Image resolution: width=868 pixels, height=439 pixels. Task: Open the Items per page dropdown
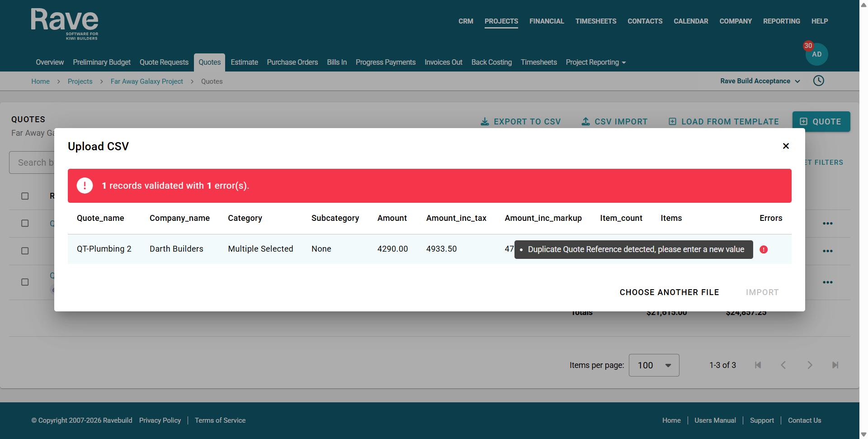pyautogui.click(x=654, y=365)
